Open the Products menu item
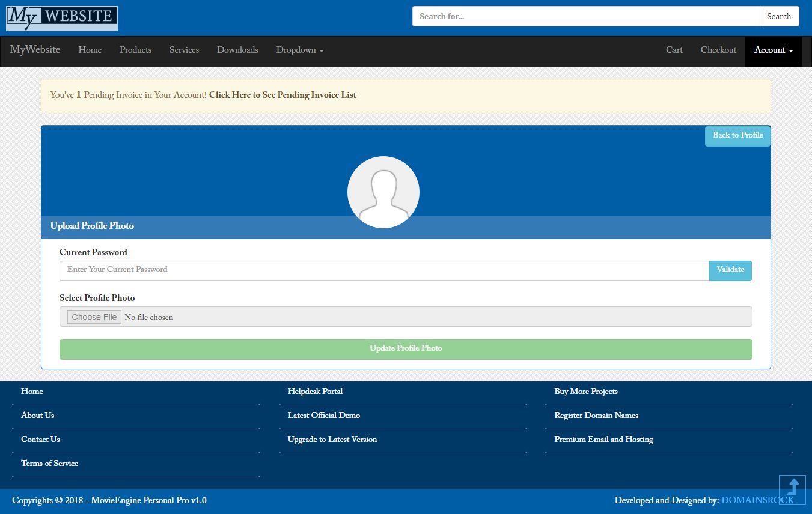This screenshot has width=812, height=514. click(x=135, y=50)
